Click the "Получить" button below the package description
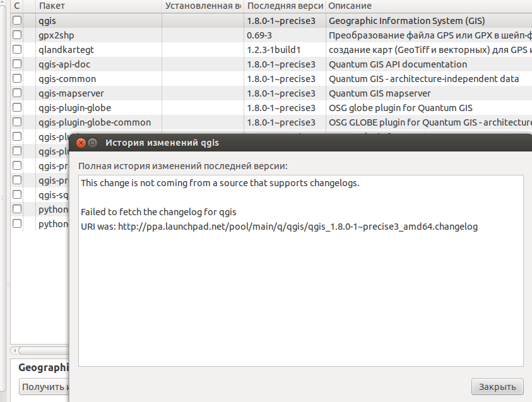 tap(44, 387)
